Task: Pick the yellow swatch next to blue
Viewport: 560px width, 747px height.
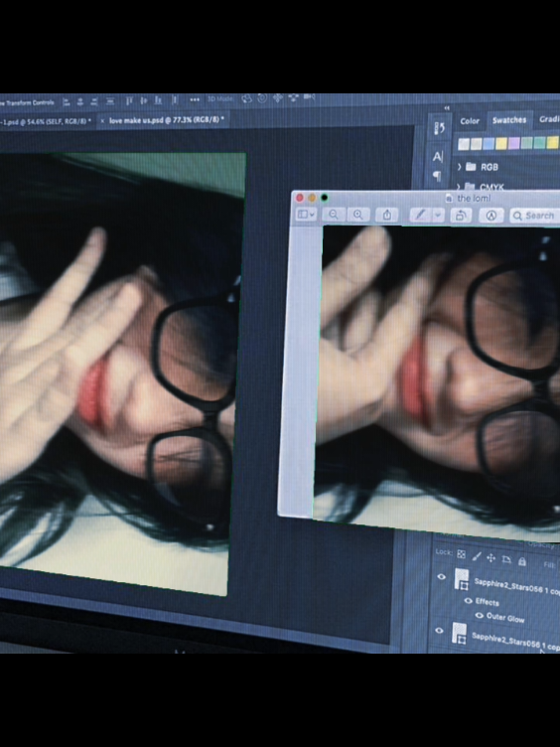Action: [x=501, y=143]
